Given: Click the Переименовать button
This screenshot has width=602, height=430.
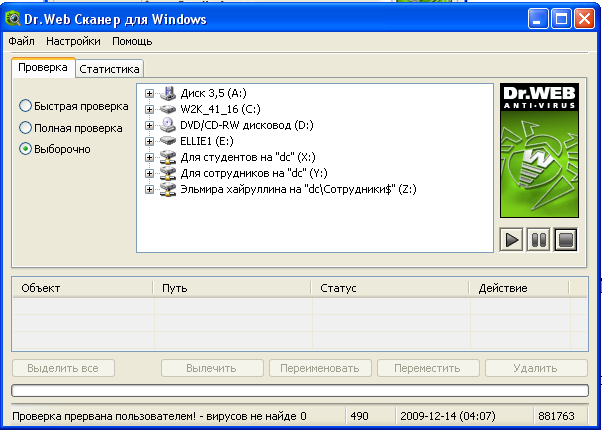Looking at the screenshot, I should pyautogui.click(x=320, y=368).
